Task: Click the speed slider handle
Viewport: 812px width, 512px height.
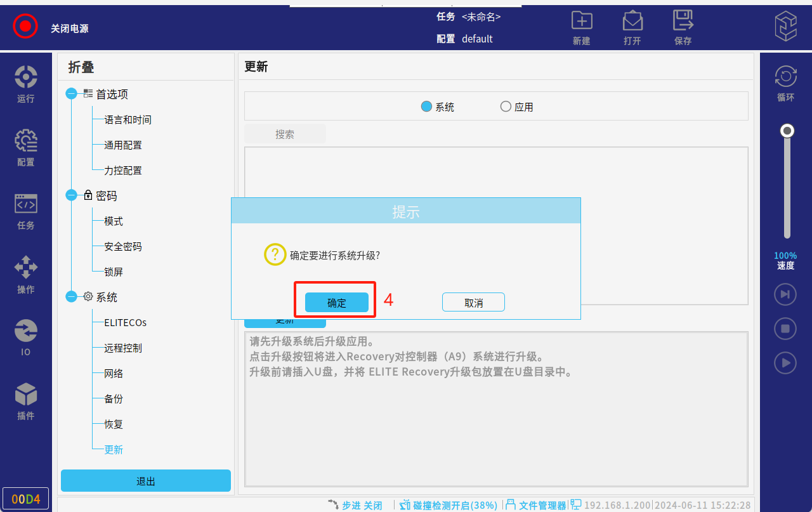Action: (787, 131)
